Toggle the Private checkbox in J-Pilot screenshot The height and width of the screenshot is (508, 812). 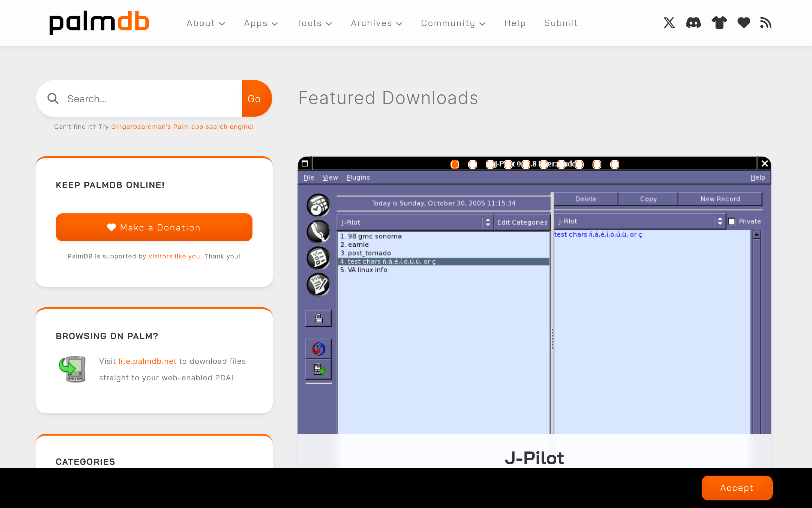pyautogui.click(x=732, y=221)
